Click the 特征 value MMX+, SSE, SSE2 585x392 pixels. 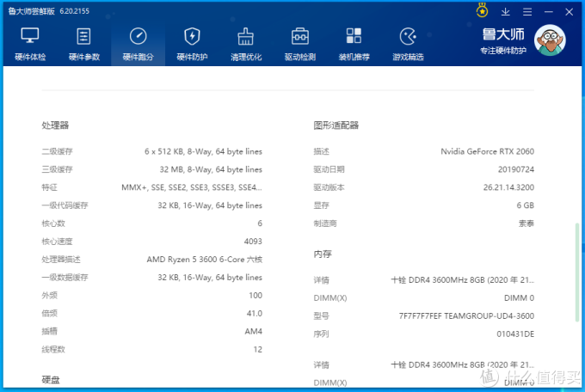point(192,187)
